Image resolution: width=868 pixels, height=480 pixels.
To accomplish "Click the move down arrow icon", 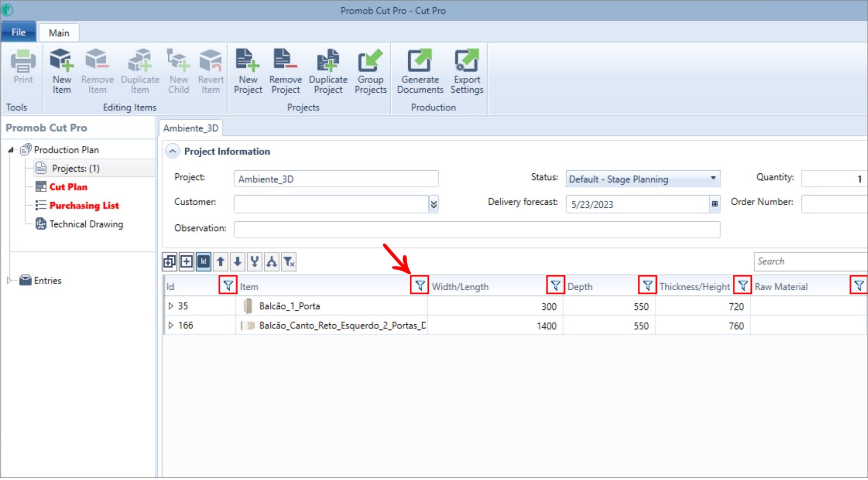I will click(x=237, y=262).
